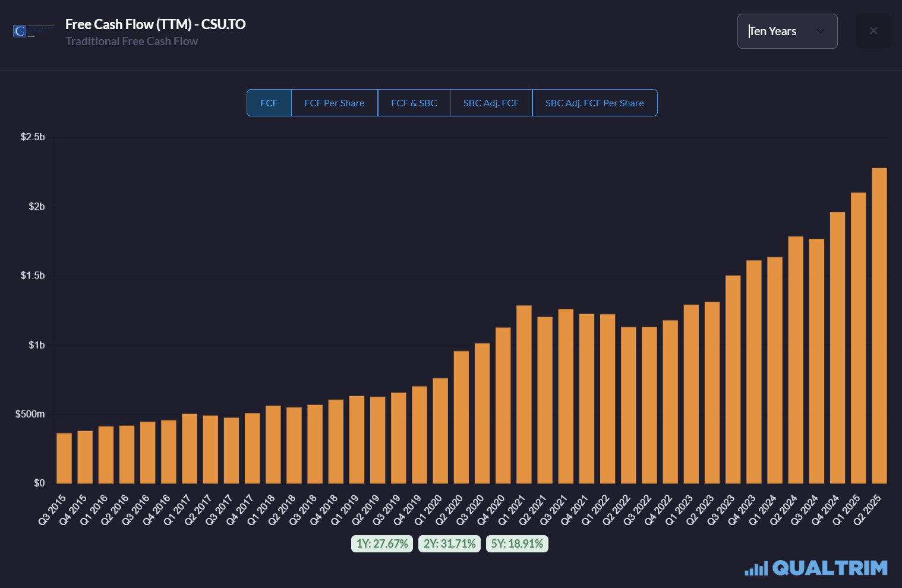This screenshot has width=902, height=588.
Task: Switch to the FCF Per Share tab
Action: pyautogui.click(x=335, y=103)
